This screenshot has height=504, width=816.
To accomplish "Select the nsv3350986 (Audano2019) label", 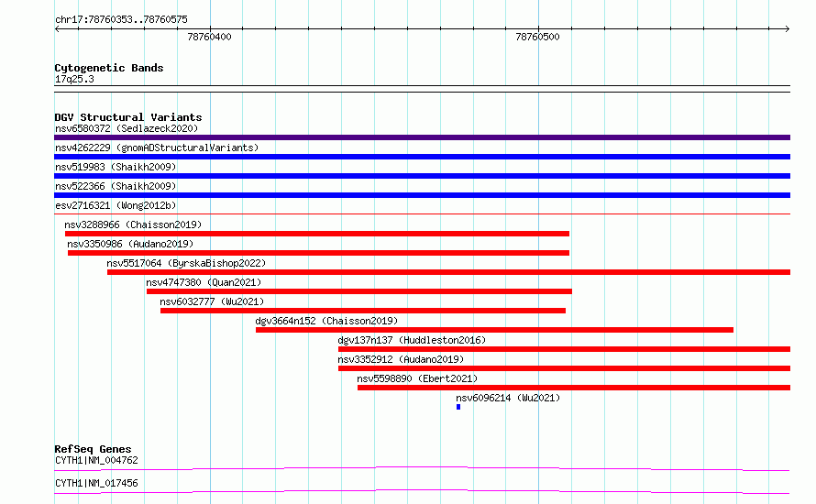I will tap(130, 244).
